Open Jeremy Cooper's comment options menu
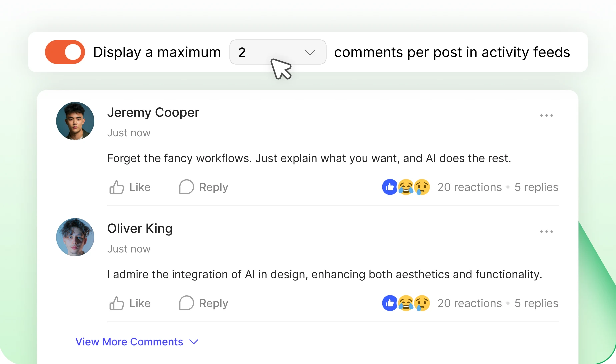This screenshot has width=616, height=364. point(546,115)
